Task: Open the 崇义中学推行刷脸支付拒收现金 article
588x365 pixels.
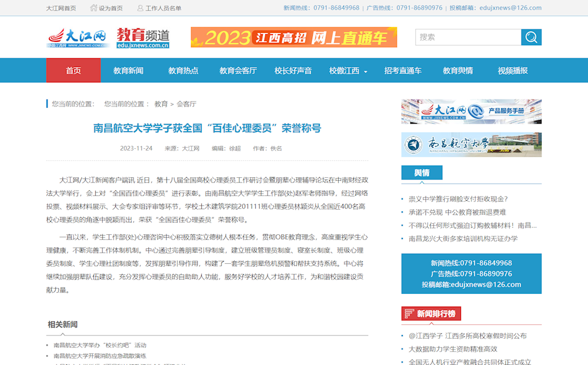Action: point(458,199)
